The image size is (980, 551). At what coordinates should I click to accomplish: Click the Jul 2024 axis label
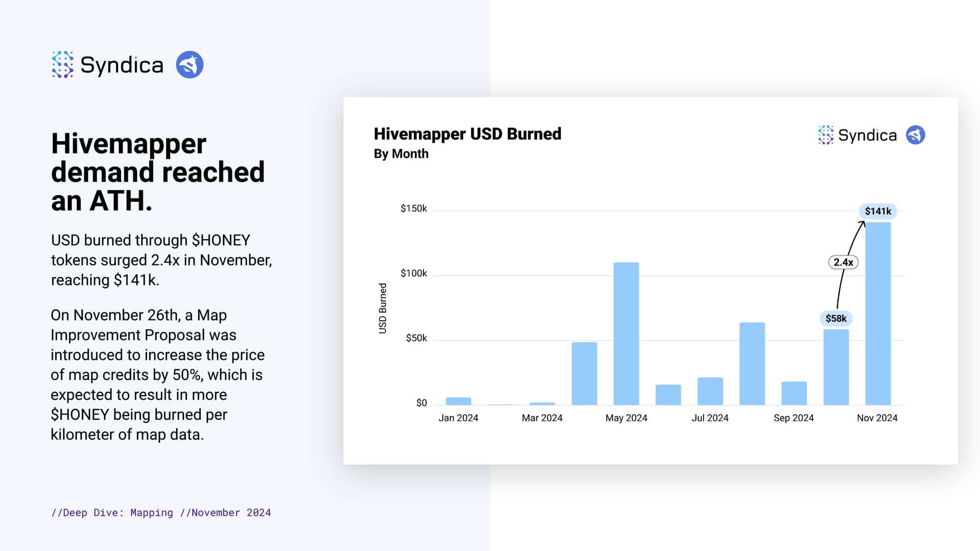710,418
